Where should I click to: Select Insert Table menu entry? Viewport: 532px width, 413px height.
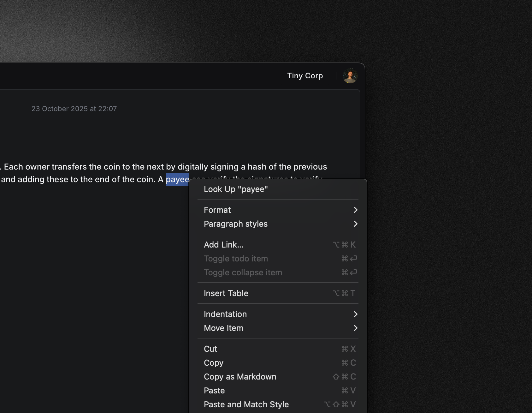tap(226, 293)
